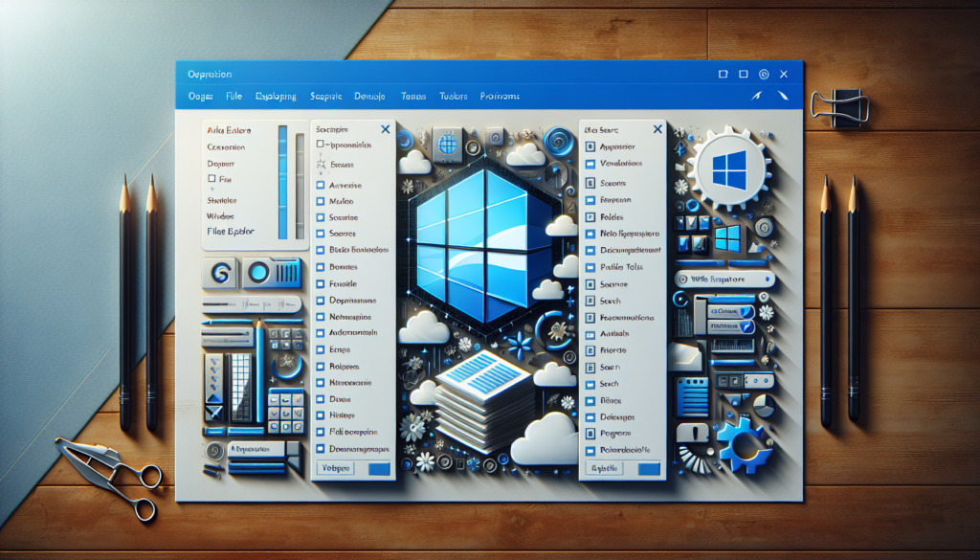The height and width of the screenshot is (560, 980).
Task: Check the 'Antials' checkbox
Action: 590,334
